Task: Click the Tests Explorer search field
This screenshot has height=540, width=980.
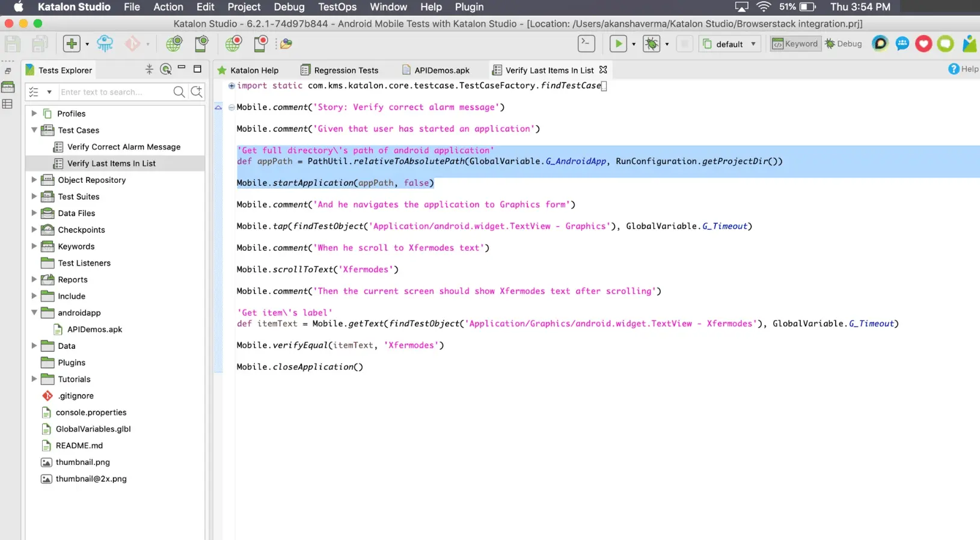Action: [x=114, y=92]
